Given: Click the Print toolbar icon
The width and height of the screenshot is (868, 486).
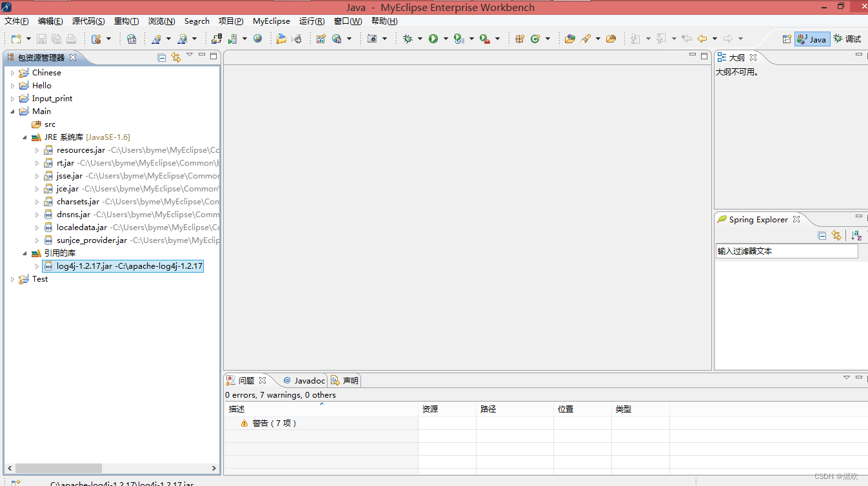Looking at the screenshot, I should point(71,39).
